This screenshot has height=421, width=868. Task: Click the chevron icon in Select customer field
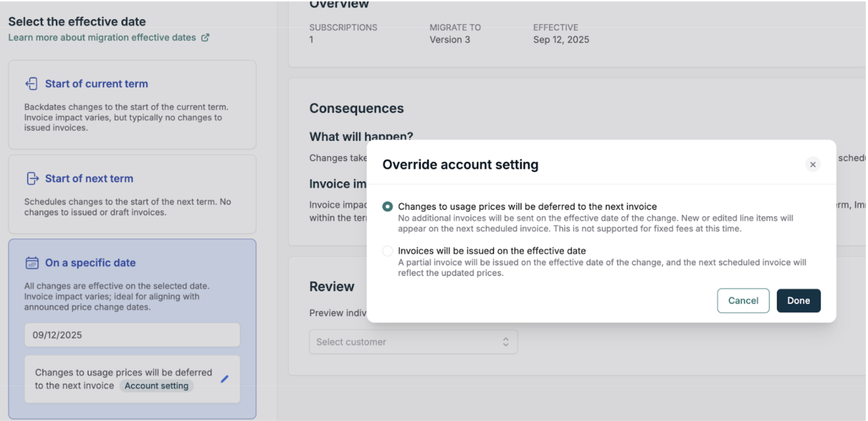point(506,342)
